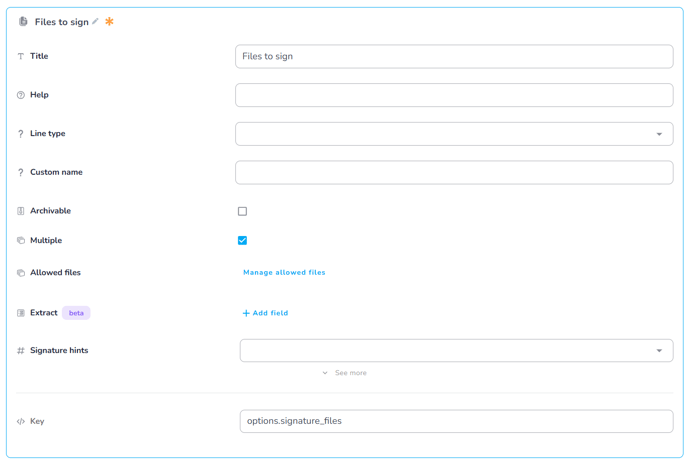
Task: Click the Multiple row icon
Action: [x=21, y=241]
